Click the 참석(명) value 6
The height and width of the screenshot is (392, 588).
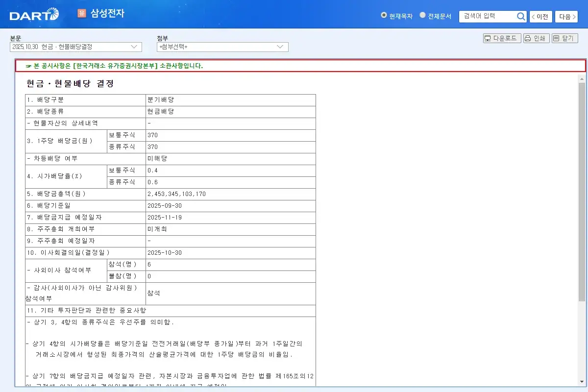click(x=149, y=265)
